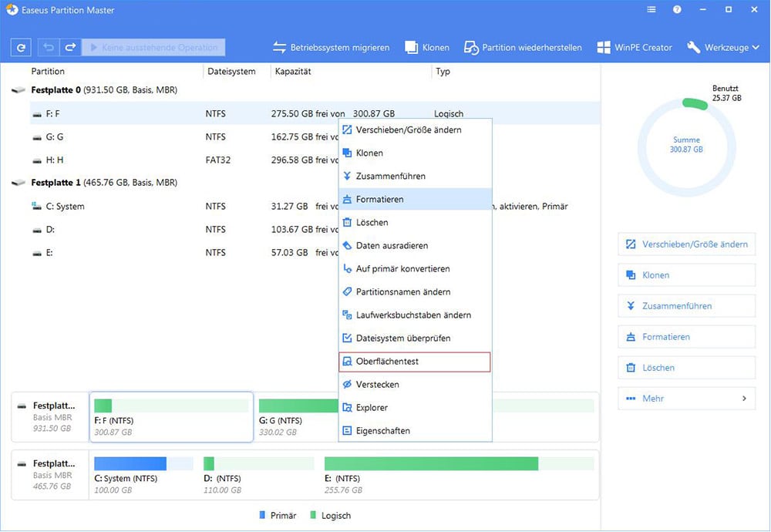
Task: Click the drive icon beside G: G
Action: [x=37, y=138]
